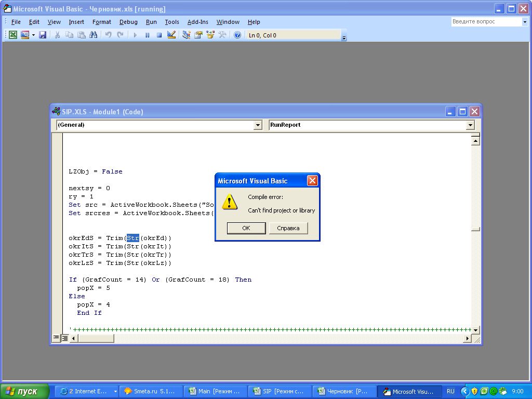Image resolution: width=532 pixels, height=399 pixels.
Task: Click the RU language indicator in taskbar
Action: (x=450, y=391)
